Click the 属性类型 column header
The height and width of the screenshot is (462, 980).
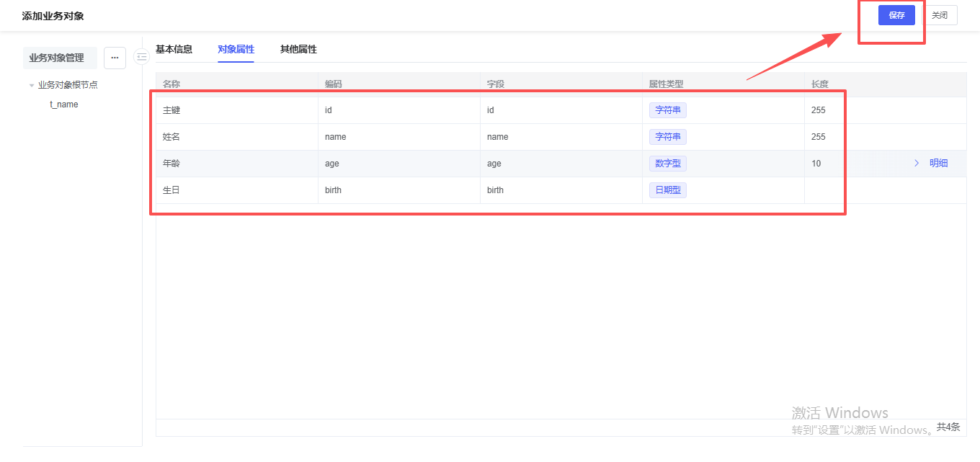click(x=666, y=84)
